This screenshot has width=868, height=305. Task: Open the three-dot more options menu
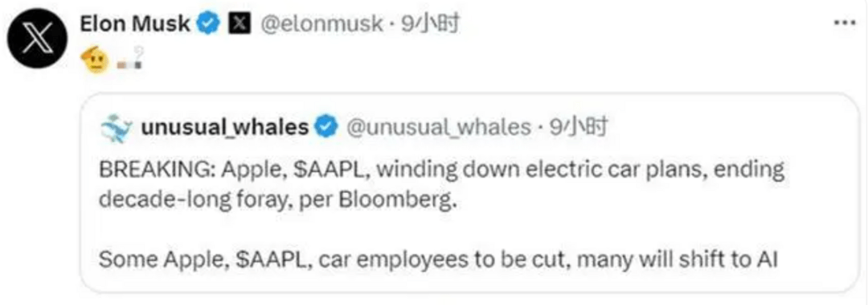(845, 23)
